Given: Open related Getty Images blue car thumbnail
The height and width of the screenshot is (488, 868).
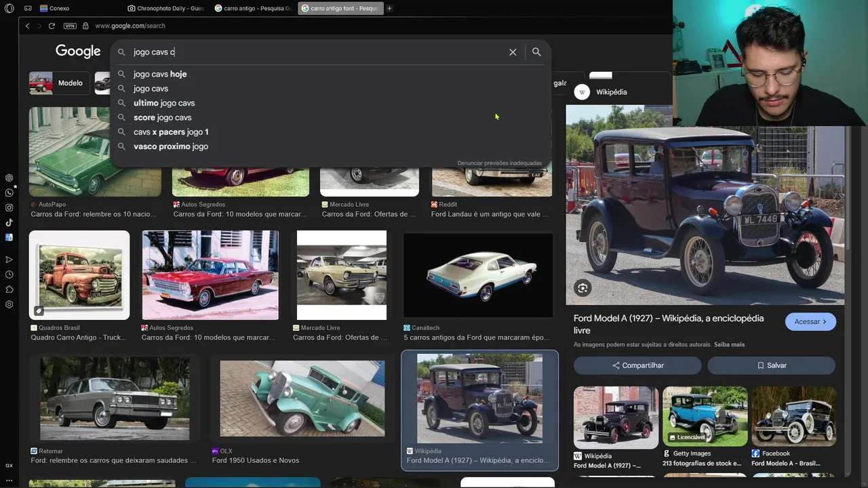Looking at the screenshot, I should (705, 416).
